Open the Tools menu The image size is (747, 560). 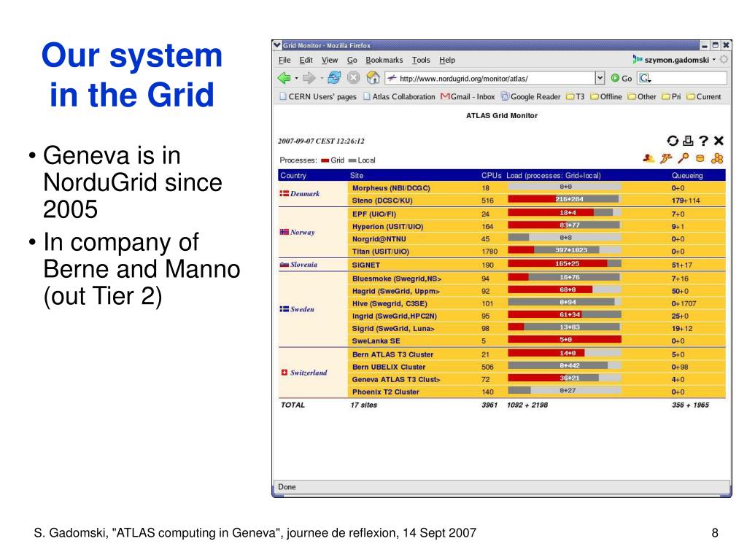point(421,60)
